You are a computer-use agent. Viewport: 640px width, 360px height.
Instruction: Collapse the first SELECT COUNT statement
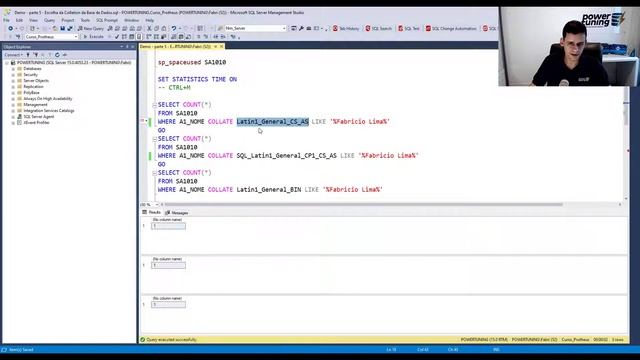pos(155,105)
